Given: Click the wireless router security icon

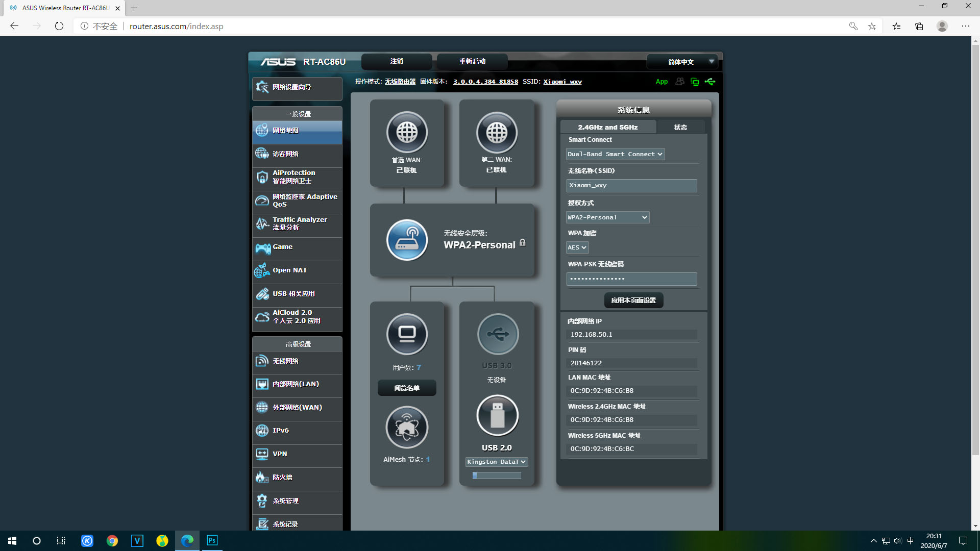Looking at the screenshot, I should 407,240.
